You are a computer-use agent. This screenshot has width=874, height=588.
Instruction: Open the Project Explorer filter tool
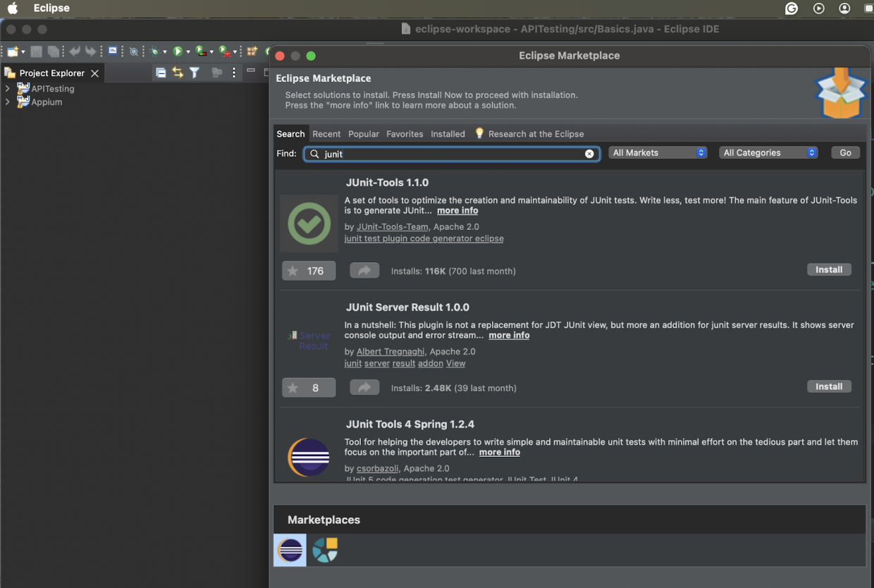point(195,73)
